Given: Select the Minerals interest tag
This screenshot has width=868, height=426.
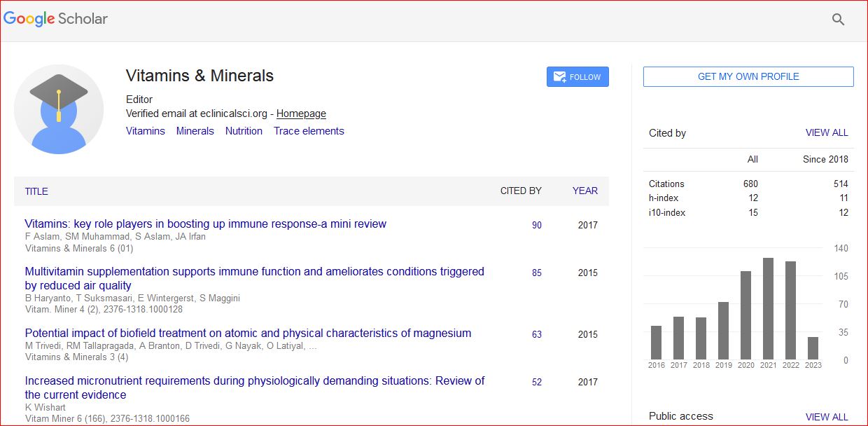Looking at the screenshot, I should (195, 131).
